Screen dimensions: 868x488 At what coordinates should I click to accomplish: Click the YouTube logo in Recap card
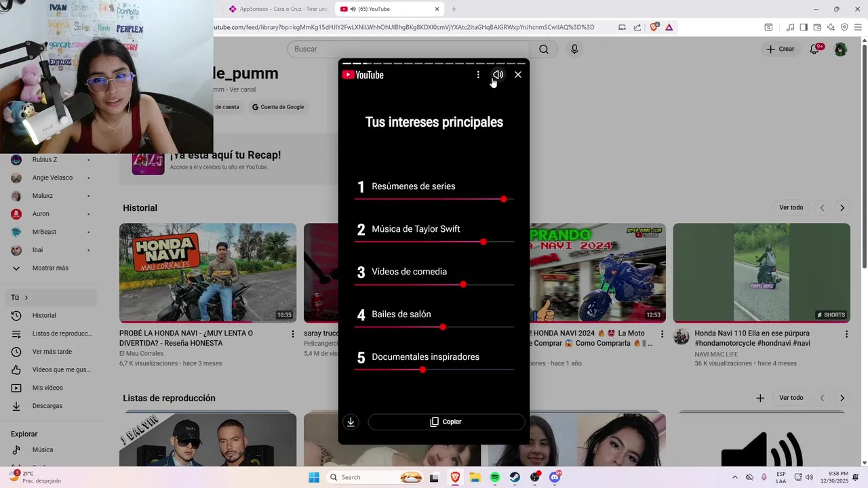tap(363, 75)
